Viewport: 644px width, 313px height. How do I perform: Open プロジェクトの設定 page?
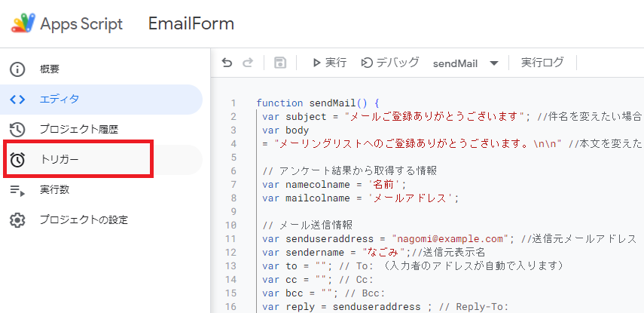click(x=84, y=220)
